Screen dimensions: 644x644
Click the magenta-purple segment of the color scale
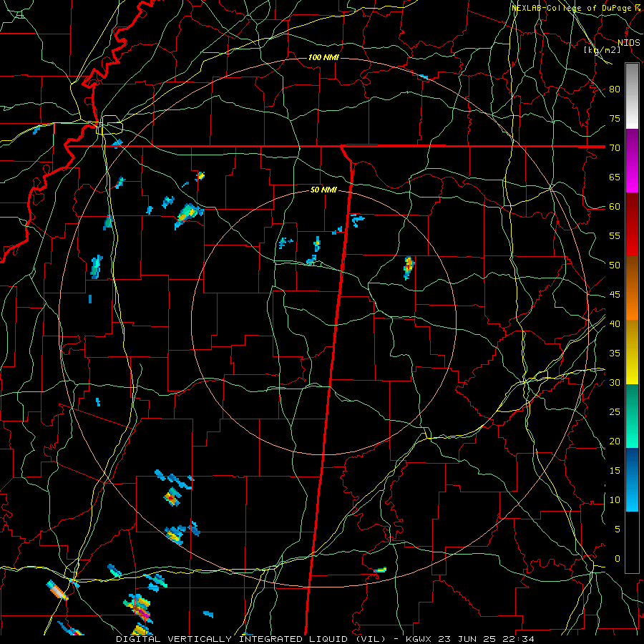tap(632, 161)
